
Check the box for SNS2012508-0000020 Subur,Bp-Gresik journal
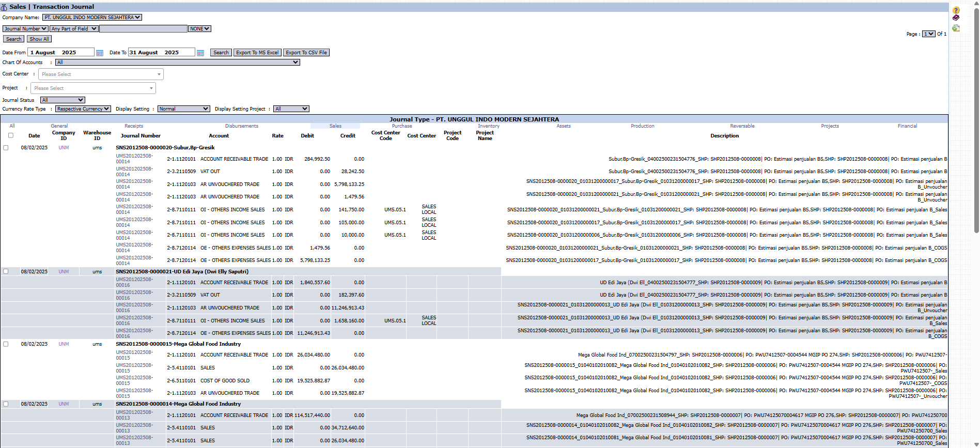click(x=6, y=148)
